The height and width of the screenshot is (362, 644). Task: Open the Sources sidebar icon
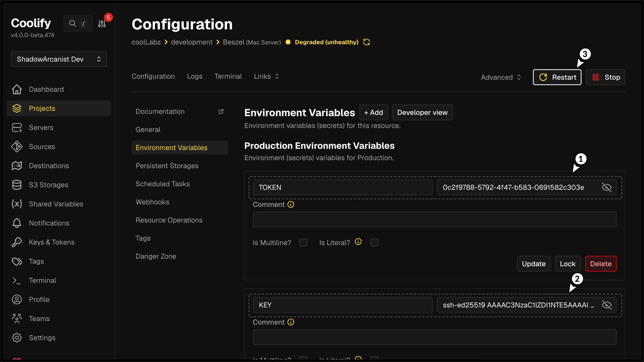[x=17, y=147]
